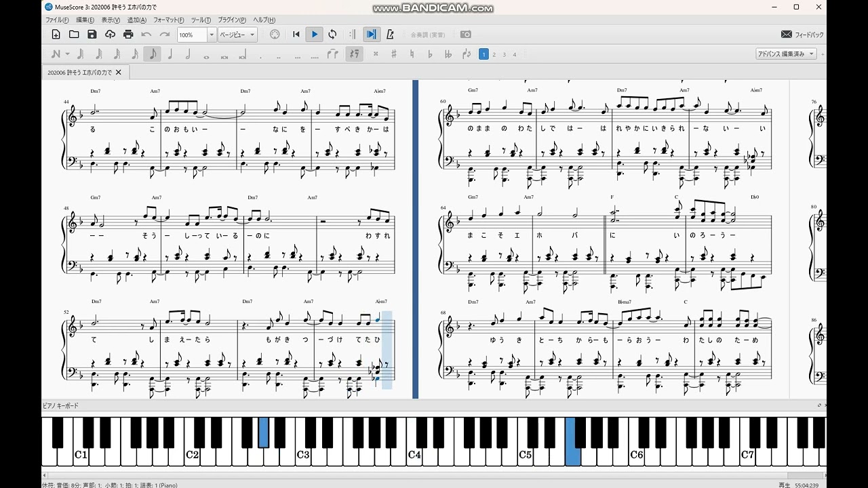Toggle the metronome icon
Screen dimensions: 868x488
390,35
